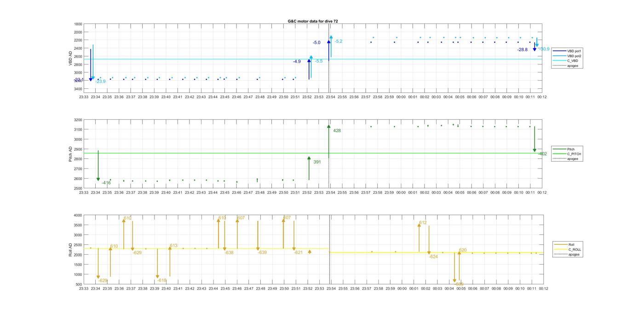
Task: Click the '4000' y-tick on the Roll plot
Action: coord(78,215)
